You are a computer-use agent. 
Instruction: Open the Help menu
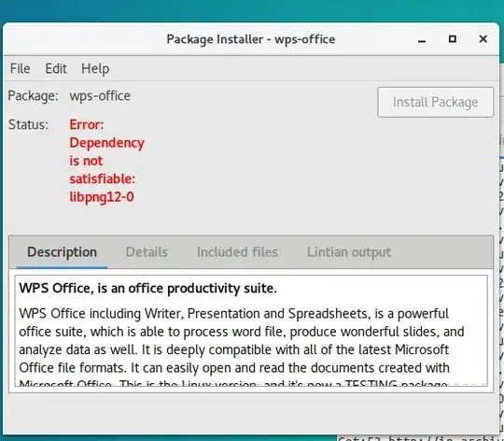(95, 69)
